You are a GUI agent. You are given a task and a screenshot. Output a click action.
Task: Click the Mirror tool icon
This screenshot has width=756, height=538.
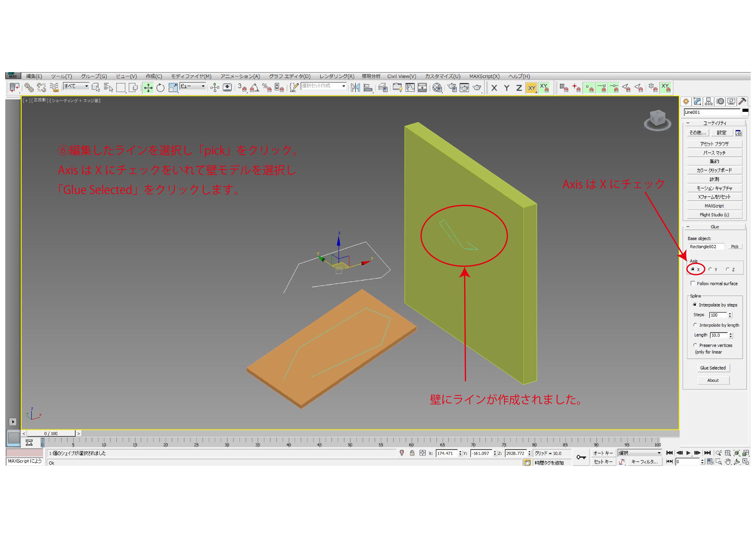(355, 88)
